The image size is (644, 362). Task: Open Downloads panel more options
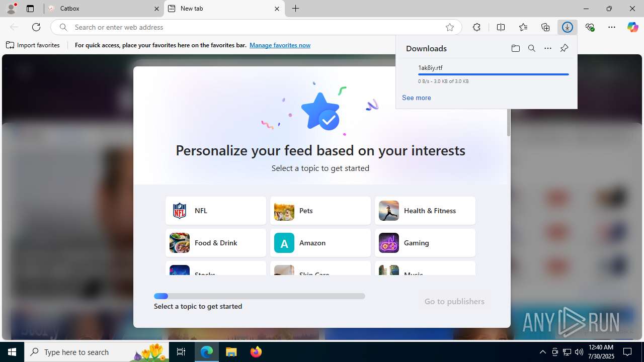[x=548, y=48]
